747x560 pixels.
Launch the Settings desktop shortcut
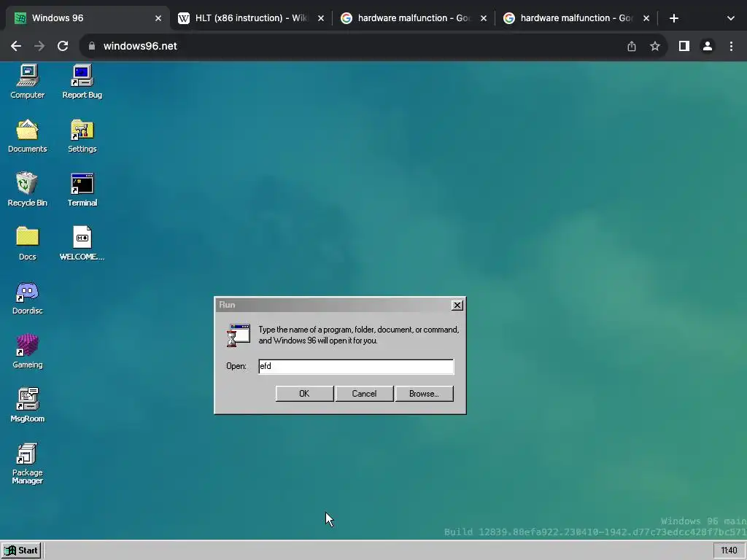[82, 136]
